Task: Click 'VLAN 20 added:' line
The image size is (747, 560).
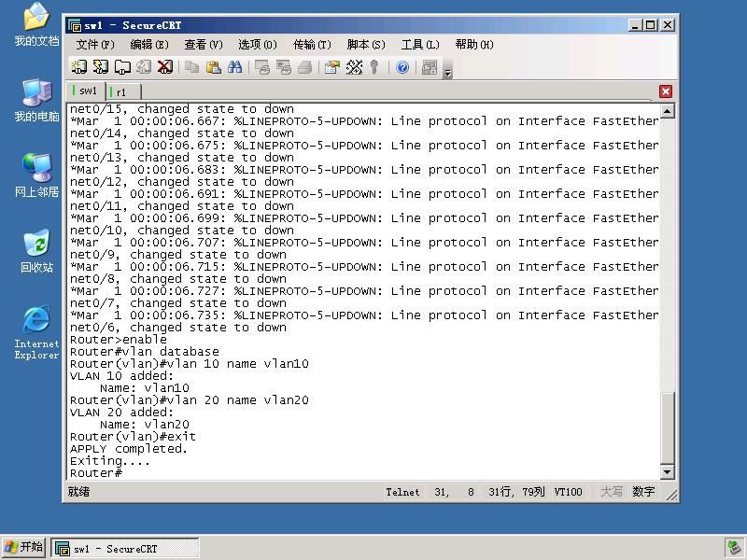Action: [122, 413]
